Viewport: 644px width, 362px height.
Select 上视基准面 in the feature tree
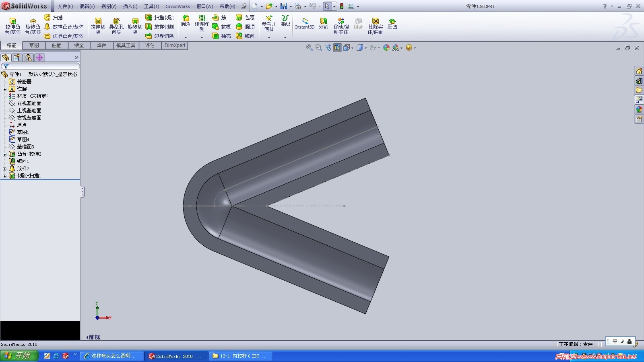29,111
